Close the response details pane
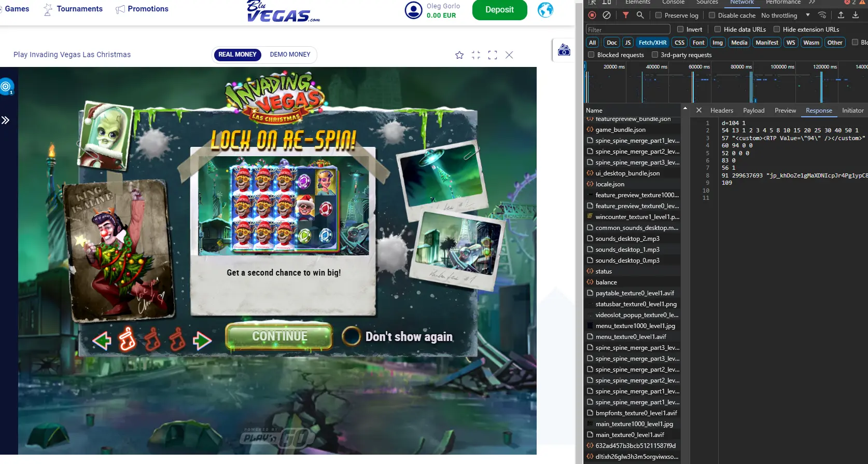The height and width of the screenshot is (464, 868). coord(699,110)
